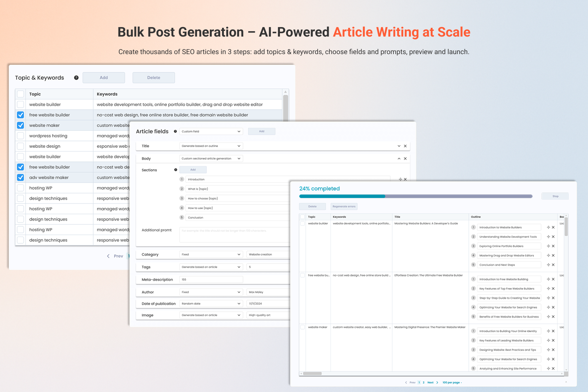The height and width of the screenshot is (392, 588).
Task: Click drag handle beside Key Features of Top Free Website Builders
Action: pyautogui.click(x=548, y=288)
